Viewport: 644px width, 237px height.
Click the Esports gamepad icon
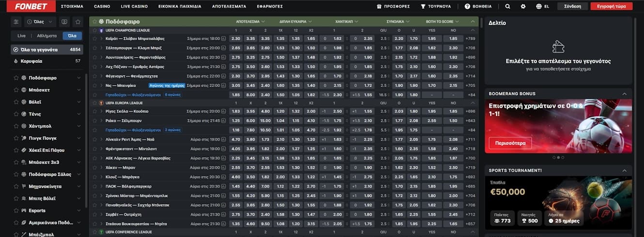(x=23, y=210)
